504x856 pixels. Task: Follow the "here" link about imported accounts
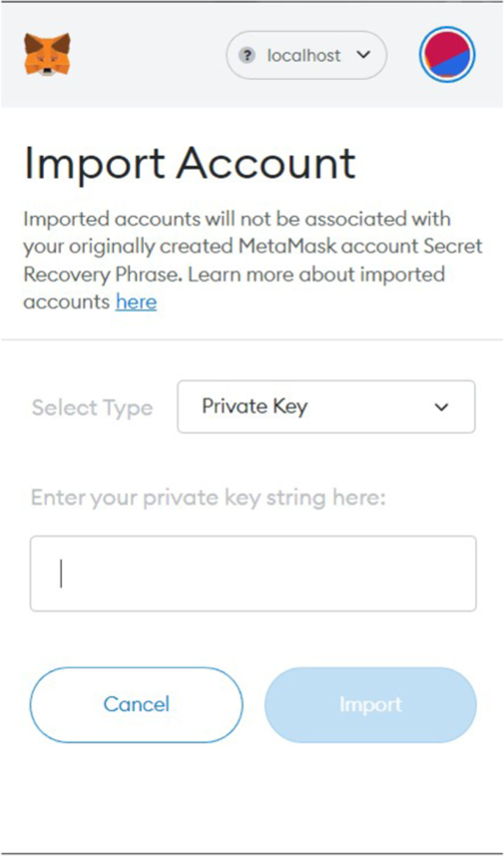pyautogui.click(x=135, y=302)
